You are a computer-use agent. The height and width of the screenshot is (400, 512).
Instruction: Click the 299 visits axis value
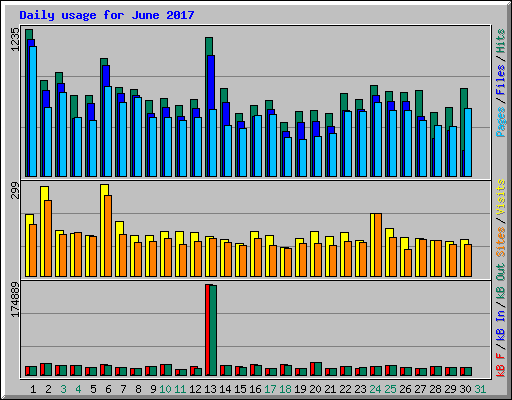(15, 191)
